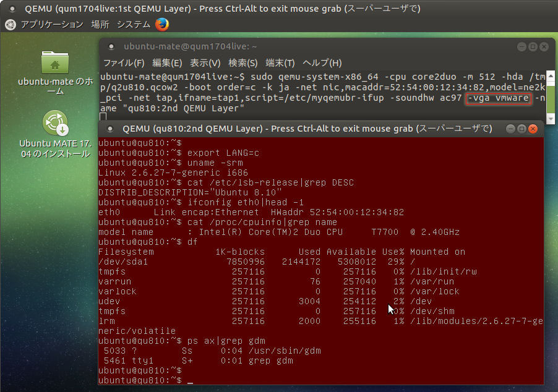The width and height of the screenshot is (558, 392).
Task: Click the /dev/shm mount point text
Action: [x=432, y=311]
